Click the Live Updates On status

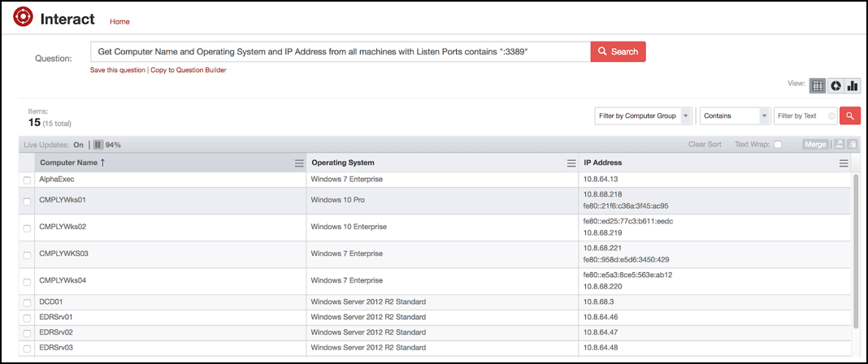tap(79, 145)
